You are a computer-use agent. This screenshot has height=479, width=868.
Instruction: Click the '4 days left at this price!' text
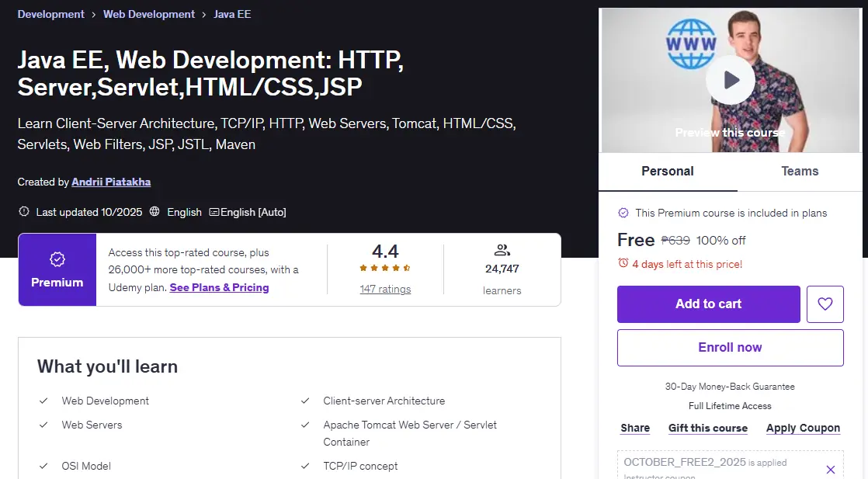tap(687, 264)
